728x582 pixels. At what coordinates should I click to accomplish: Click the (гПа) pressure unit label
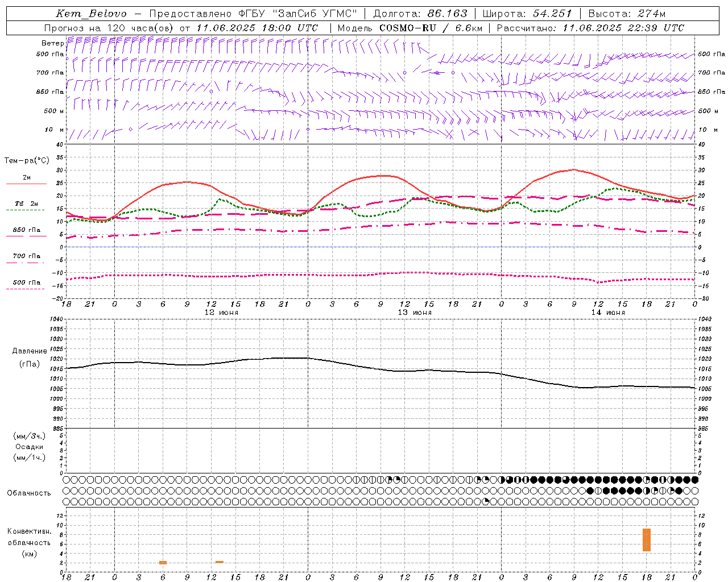point(30,364)
